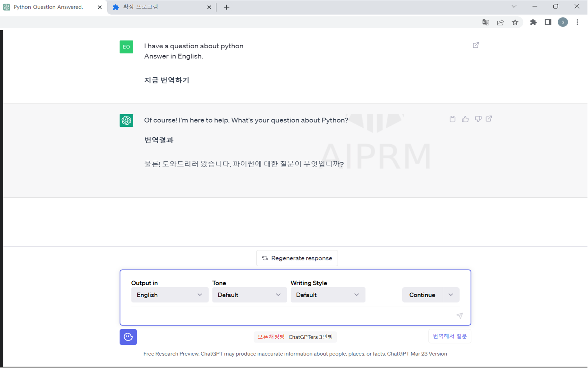The width and height of the screenshot is (588, 368).
Task: Share the ChatGPT response via export icon
Action: 489,119
